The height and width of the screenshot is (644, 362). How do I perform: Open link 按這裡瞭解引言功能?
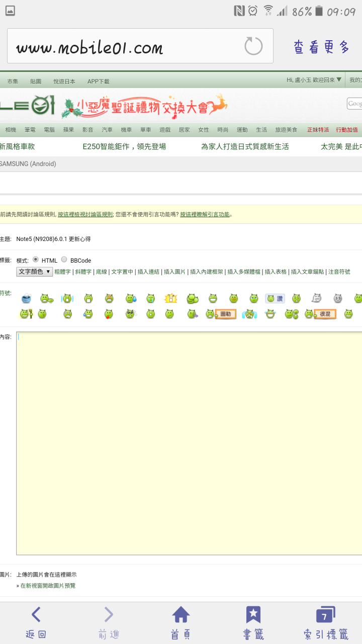coord(205,214)
